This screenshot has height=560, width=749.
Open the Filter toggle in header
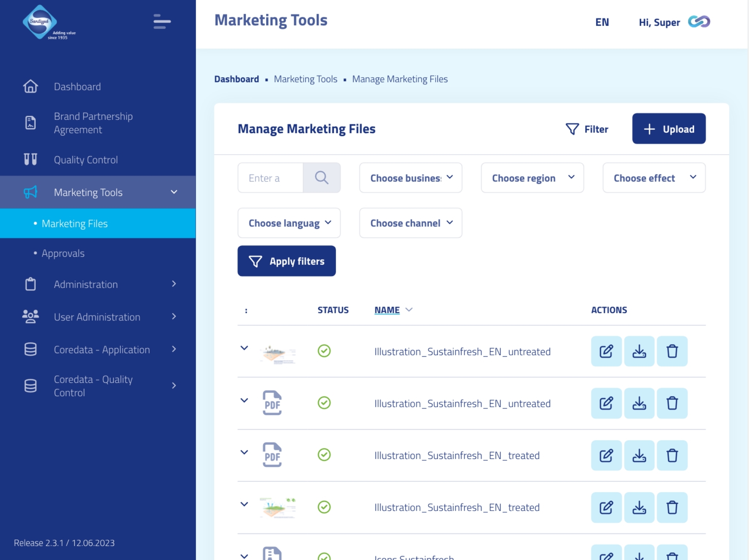click(x=587, y=129)
